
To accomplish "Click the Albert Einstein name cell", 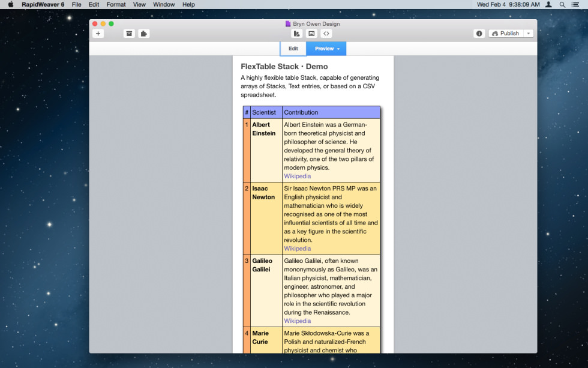I will tap(266, 151).
